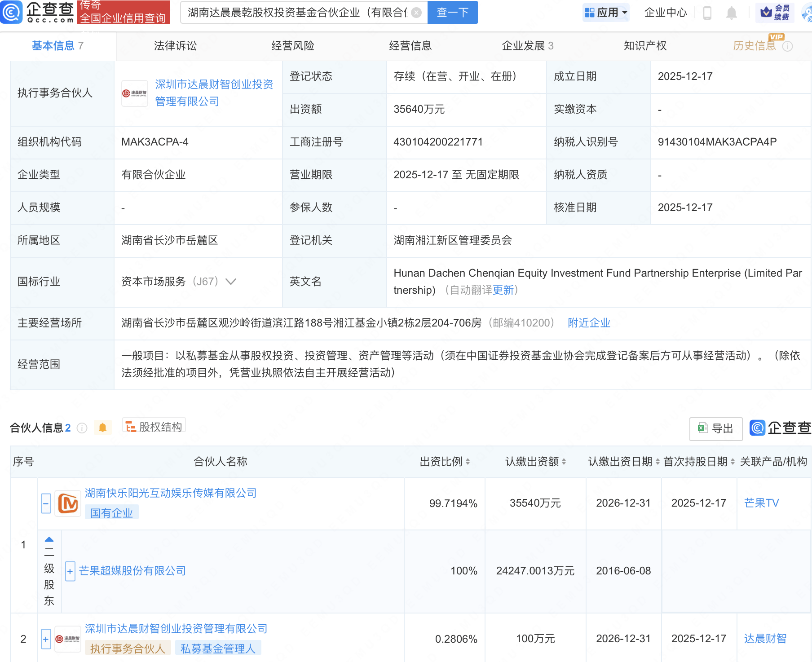Click the search button
Viewport: 812px width, 662px height.
tap(452, 13)
